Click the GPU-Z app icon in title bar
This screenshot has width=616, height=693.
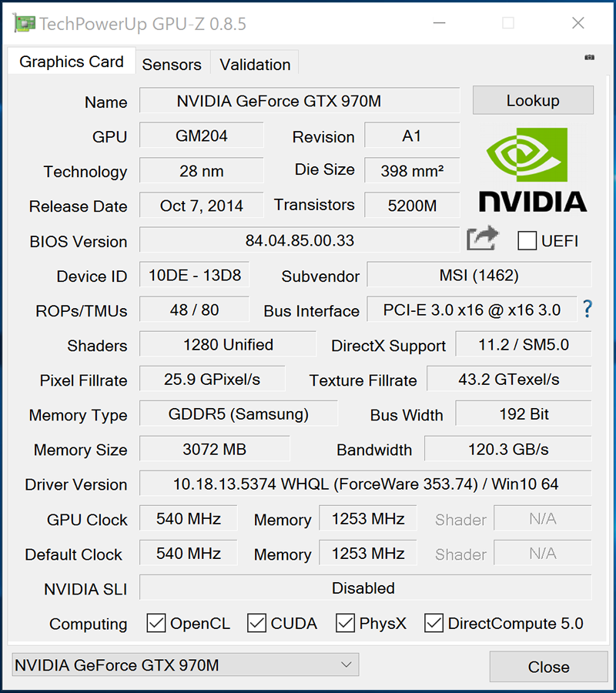(24, 23)
